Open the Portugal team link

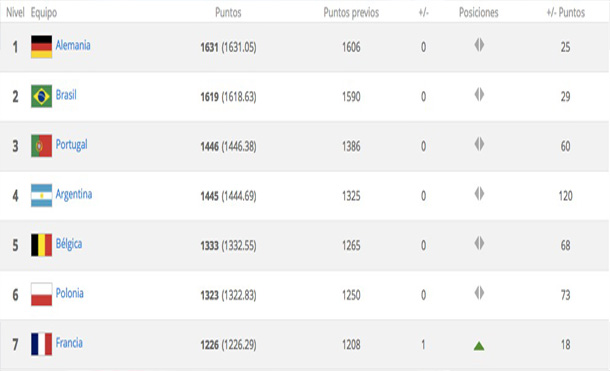[72, 145]
